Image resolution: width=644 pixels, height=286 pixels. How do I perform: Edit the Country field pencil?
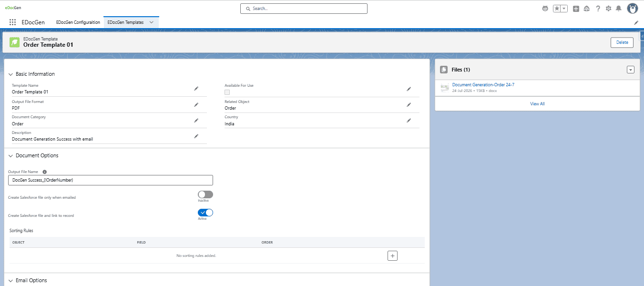click(x=409, y=120)
